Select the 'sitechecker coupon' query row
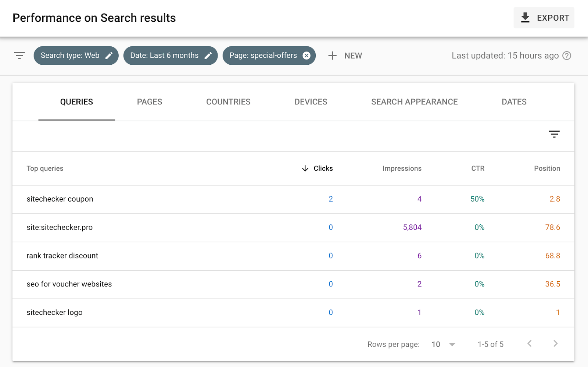The width and height of the screenshot is (588, 367). [60, 199]
